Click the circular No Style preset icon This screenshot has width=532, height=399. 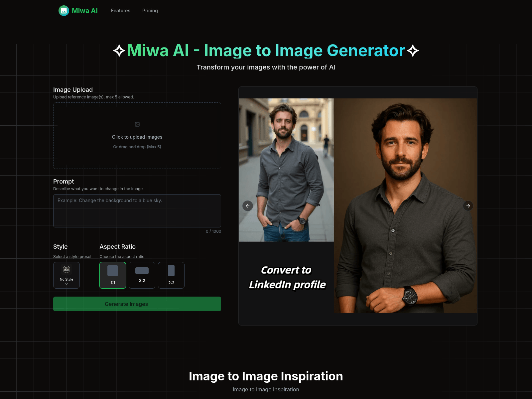pyautogui.click(x=66, y=270)
